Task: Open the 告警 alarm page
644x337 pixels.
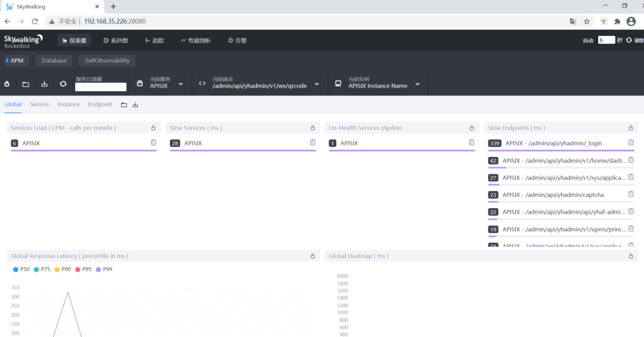Action: tap(237, 41)
